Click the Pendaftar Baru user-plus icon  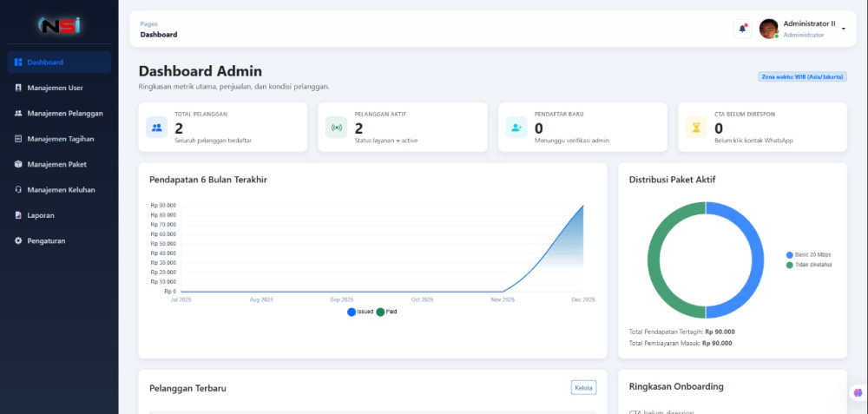[x=516, y=128]
